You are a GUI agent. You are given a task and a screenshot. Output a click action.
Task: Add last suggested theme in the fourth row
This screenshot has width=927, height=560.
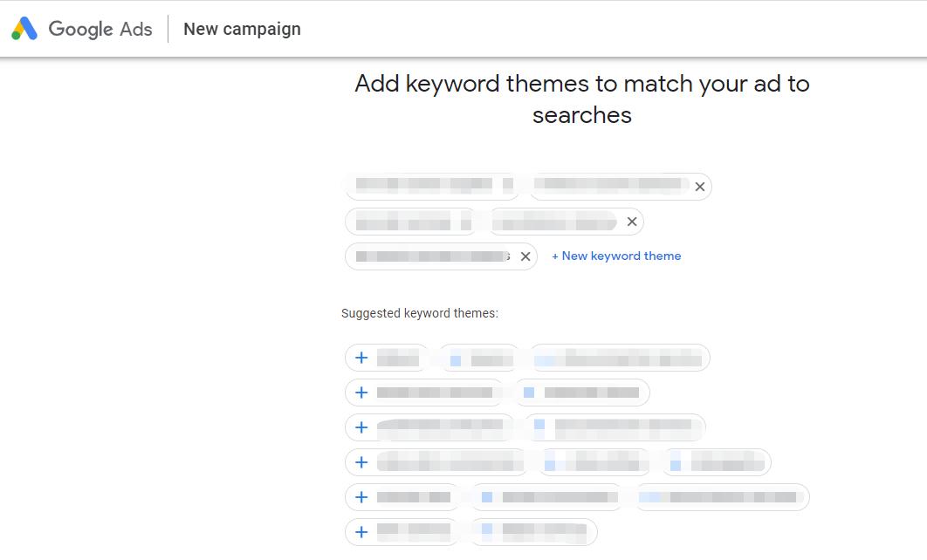coord(676,463)
